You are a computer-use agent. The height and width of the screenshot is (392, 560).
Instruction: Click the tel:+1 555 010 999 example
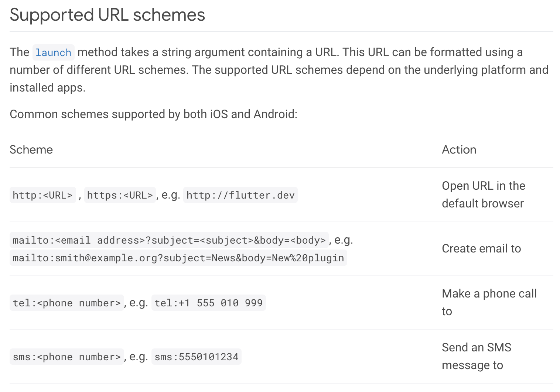(208, 303)
